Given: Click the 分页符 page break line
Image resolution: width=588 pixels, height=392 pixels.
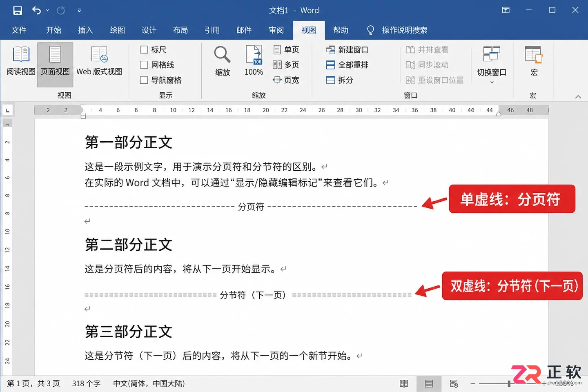Looking at the screenshot, I should (251, 207).
